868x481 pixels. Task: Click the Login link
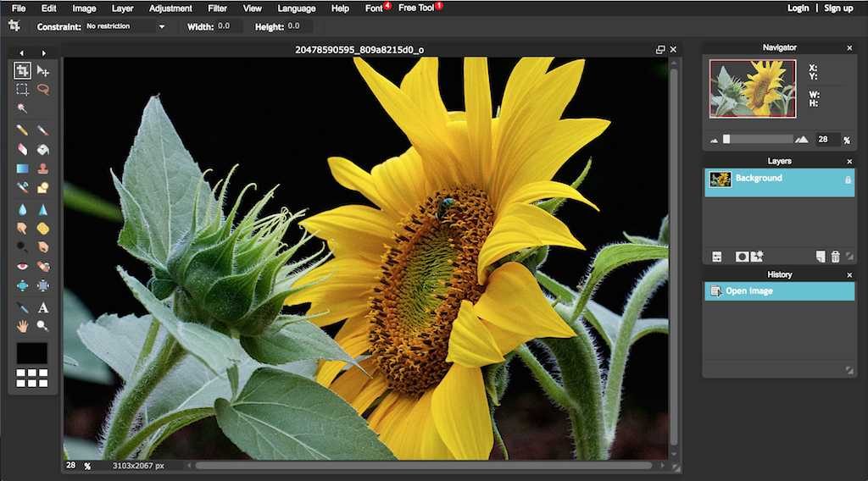coord(798,8)
